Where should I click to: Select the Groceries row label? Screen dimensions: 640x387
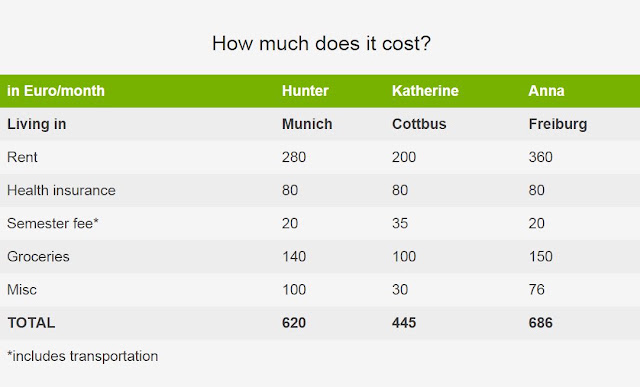(38, 256)
